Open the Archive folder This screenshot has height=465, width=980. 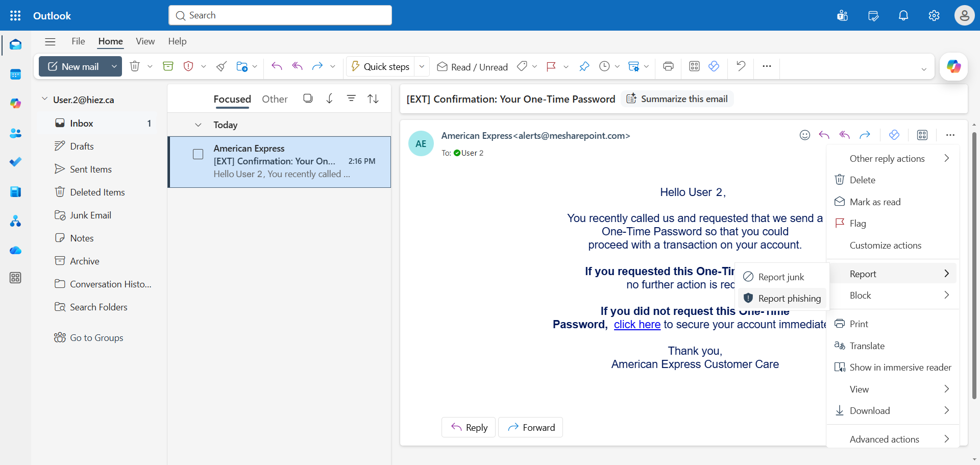[x=97, y=261]
